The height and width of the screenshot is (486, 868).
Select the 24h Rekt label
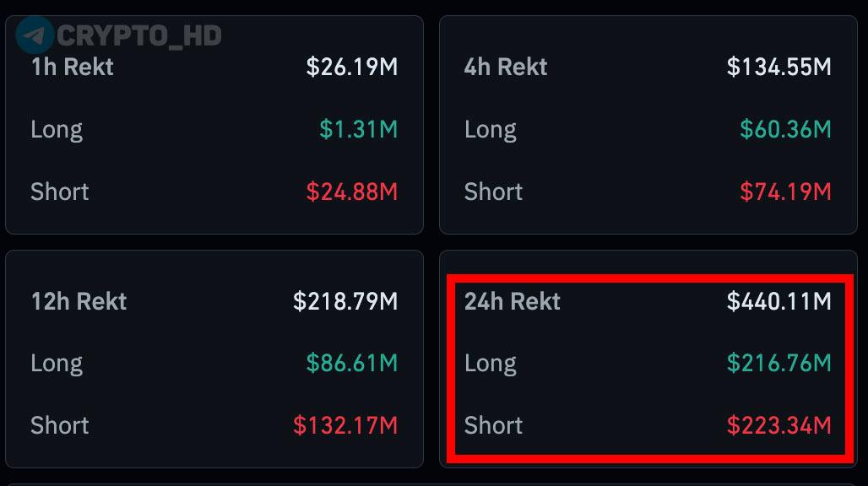tap(512, 301)
